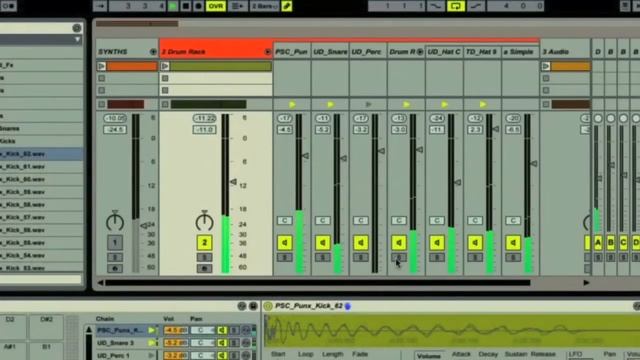Launch the green clip on Drum Rack track

165,66
